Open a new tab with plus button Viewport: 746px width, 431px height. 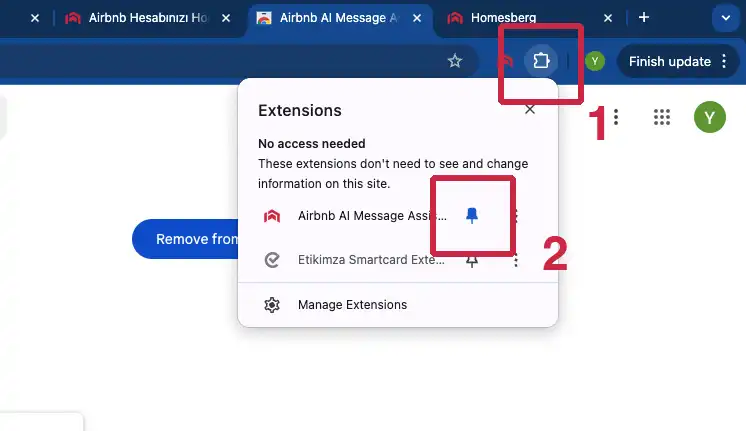(x=644, y=17)
